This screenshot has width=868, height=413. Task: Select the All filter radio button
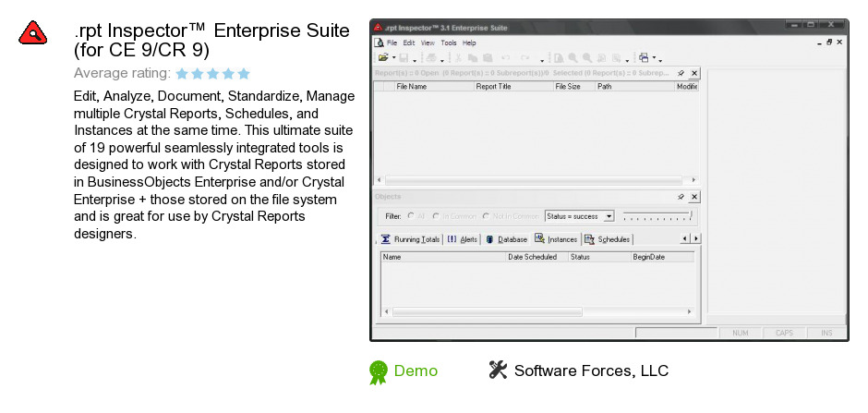tap(411, 216)
